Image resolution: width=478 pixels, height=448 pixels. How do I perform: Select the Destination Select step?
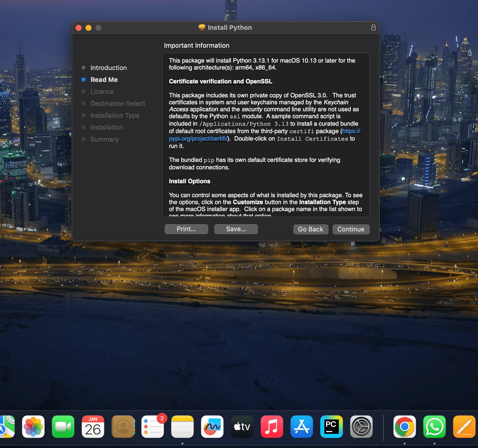tap(118, 104)
